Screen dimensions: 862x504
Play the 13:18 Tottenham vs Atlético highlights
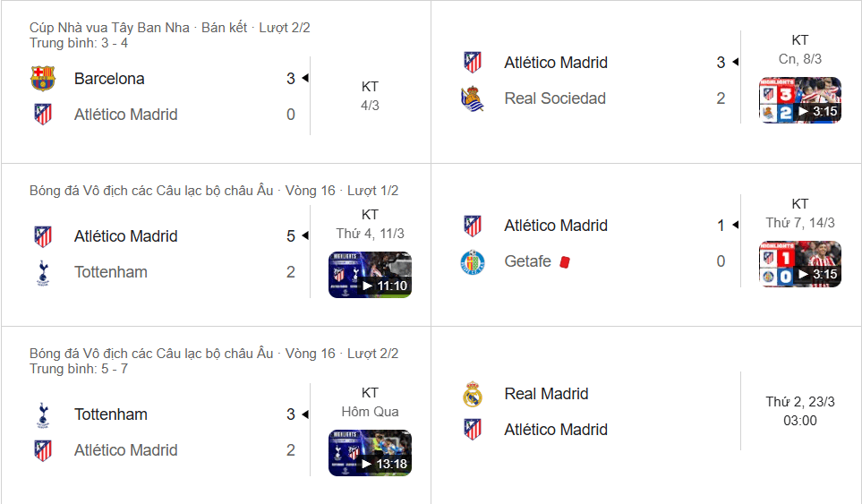[x=370, y=452]
